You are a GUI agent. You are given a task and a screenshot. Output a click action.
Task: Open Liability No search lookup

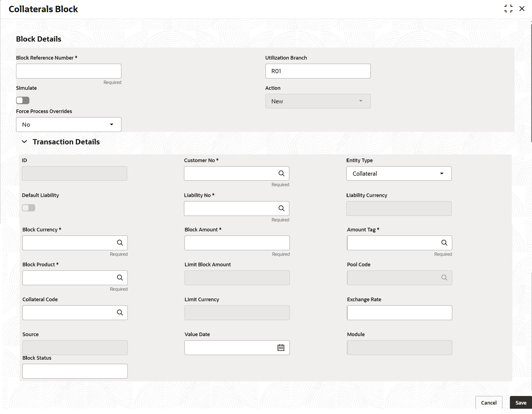281,208
